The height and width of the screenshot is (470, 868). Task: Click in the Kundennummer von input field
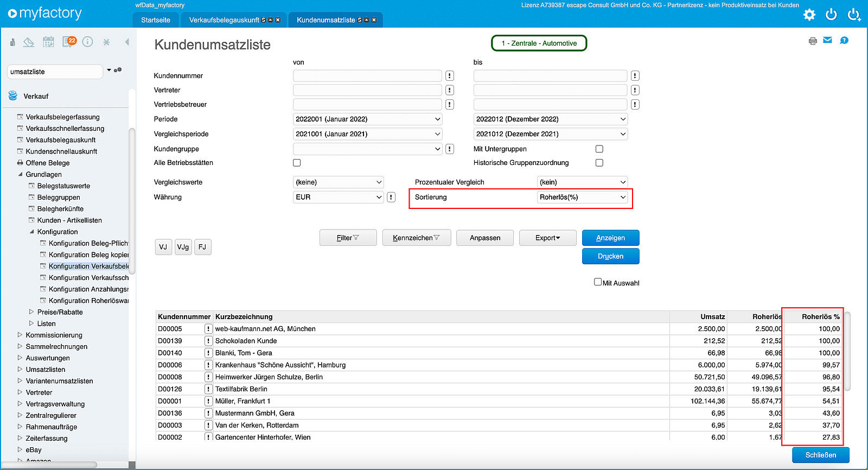(x=368, y=76)
